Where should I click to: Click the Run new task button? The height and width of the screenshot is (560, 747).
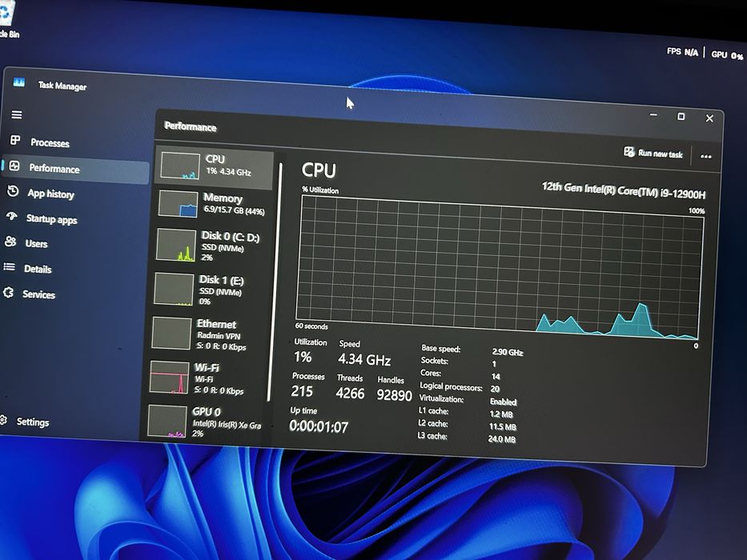(x=653, y=153)
